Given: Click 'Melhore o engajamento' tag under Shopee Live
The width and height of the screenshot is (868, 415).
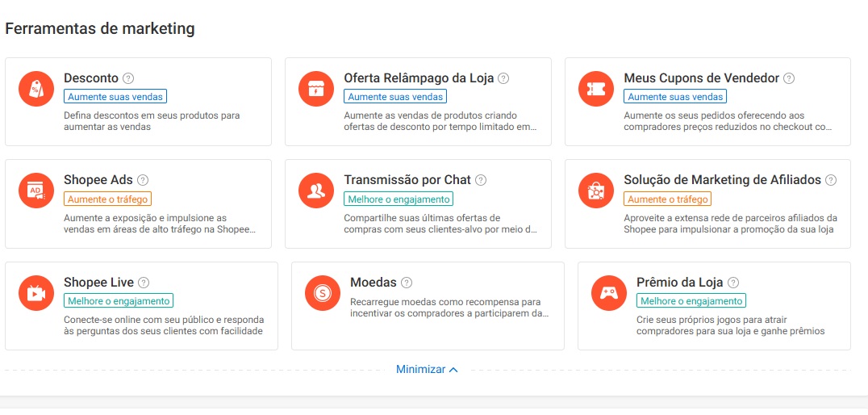Looking at the screenshot, I should coord(119,301).
